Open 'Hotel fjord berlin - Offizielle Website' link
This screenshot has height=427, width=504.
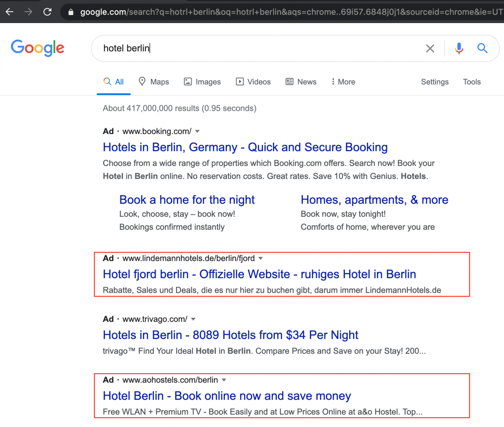pyautogui.click(x=259, y=274)
